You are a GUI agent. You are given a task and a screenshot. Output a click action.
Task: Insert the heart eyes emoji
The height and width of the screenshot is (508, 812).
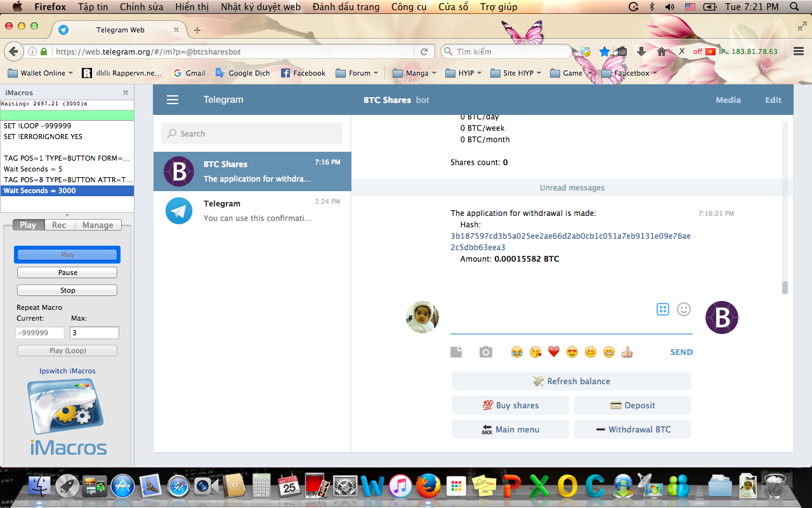tap(572, 352)
